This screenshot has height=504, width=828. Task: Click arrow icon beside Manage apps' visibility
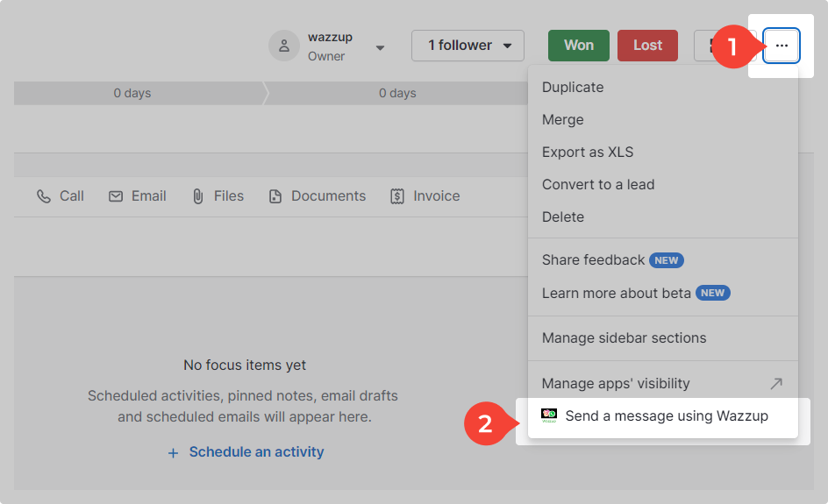tap(775, 383)
